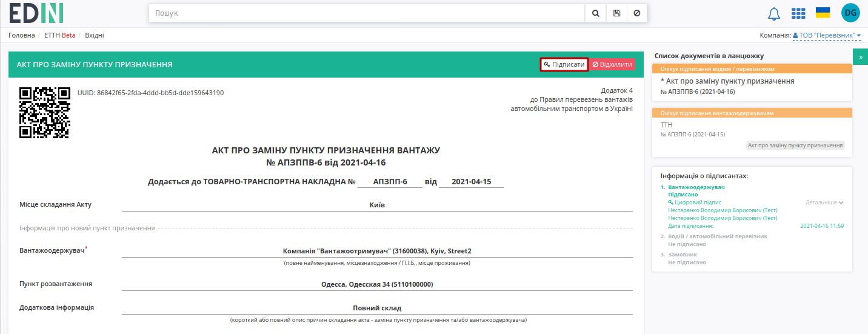Expand the Детальніше signature details
Screen dimensions: 868x334
point(824,202)
